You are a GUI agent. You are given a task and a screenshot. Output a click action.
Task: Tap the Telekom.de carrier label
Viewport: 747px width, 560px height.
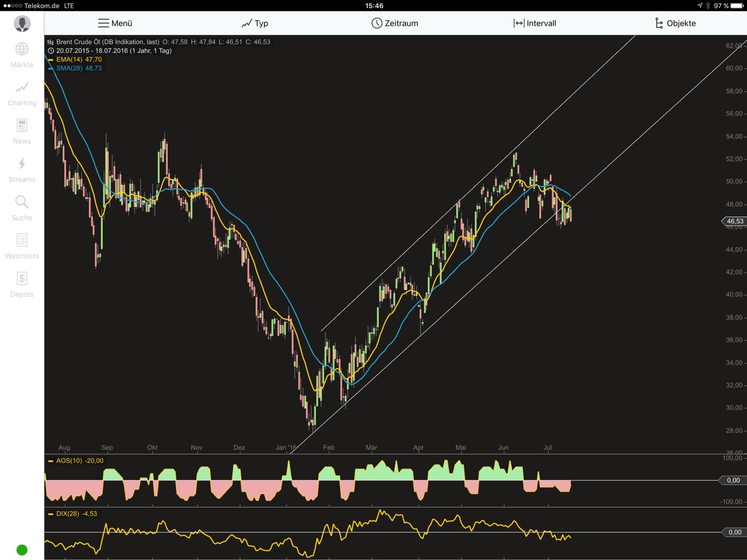coord(42,5)
